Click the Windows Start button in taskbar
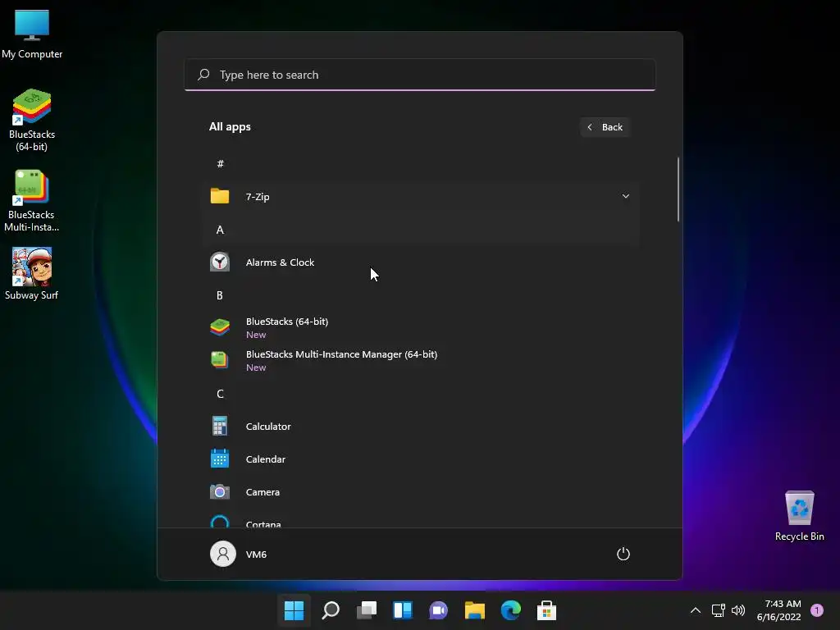The width and height of the screenshot is (840, 630). (294, 610)
